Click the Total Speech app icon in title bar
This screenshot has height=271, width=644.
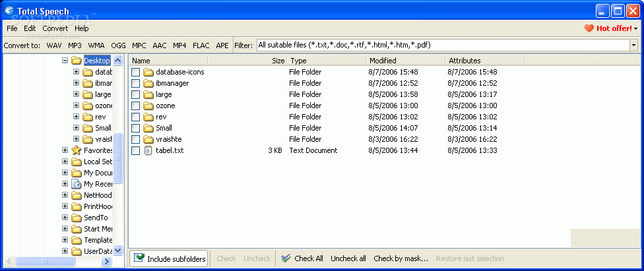9,11
